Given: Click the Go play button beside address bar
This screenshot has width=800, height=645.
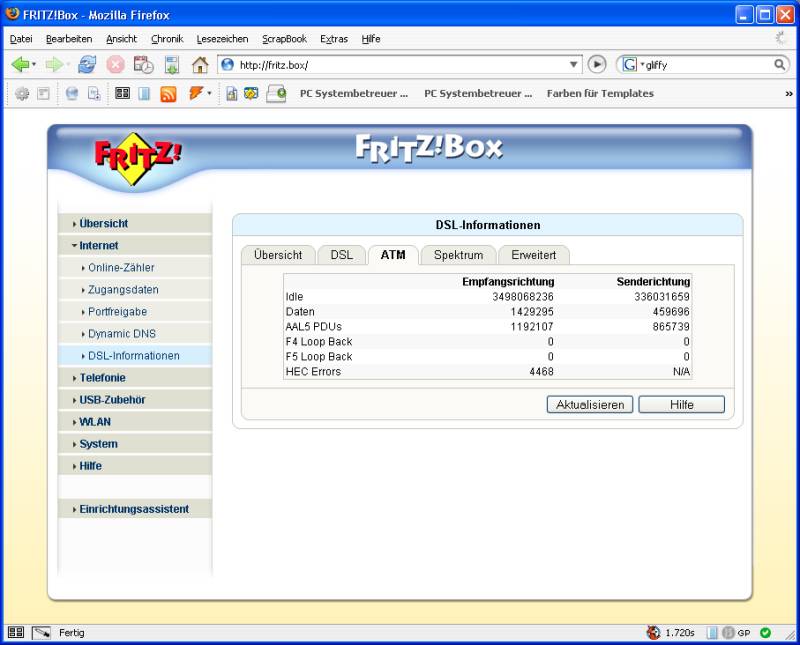Looking at the screenshot, I should point(597,64).
